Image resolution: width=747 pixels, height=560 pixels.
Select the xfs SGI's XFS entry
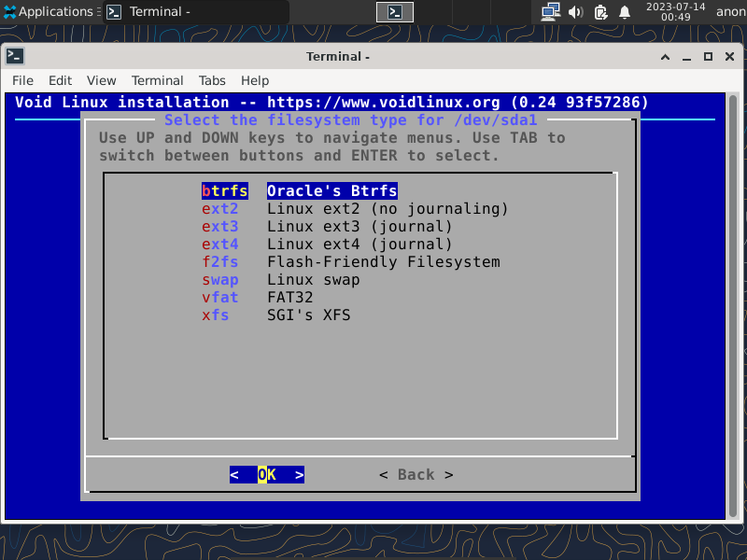pos(275,315)
